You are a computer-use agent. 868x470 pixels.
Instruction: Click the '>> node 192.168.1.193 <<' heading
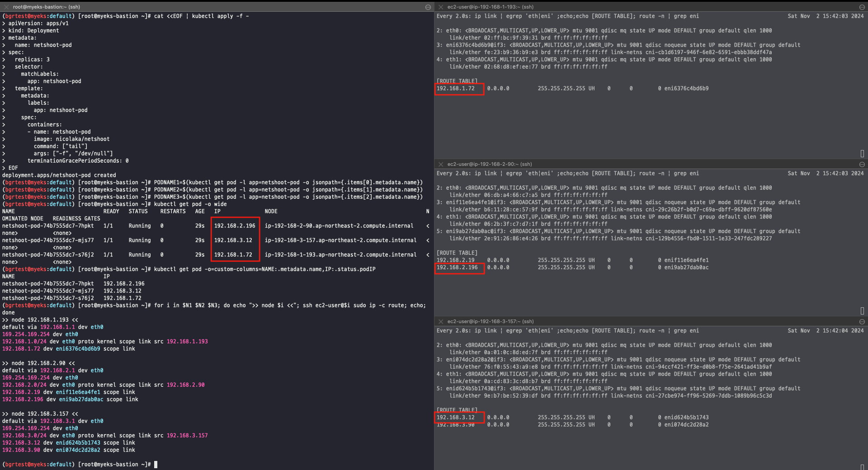click(40, 320)
